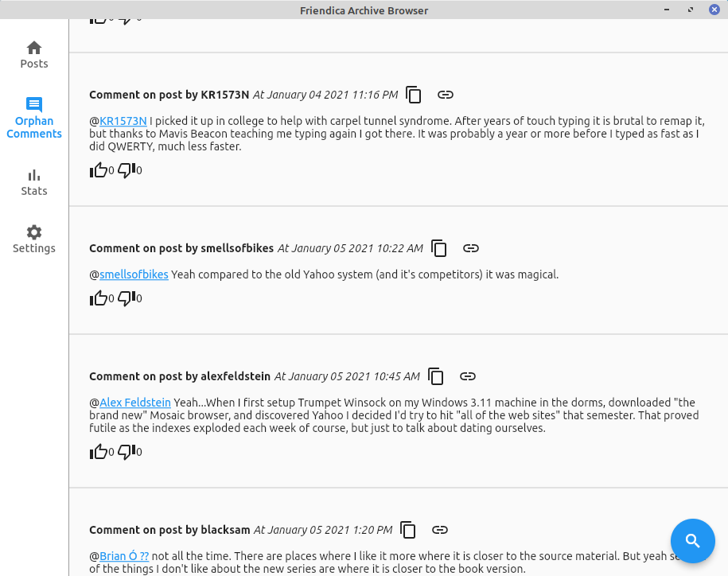Like the smellsofbikes comment

tap(99, 298)
